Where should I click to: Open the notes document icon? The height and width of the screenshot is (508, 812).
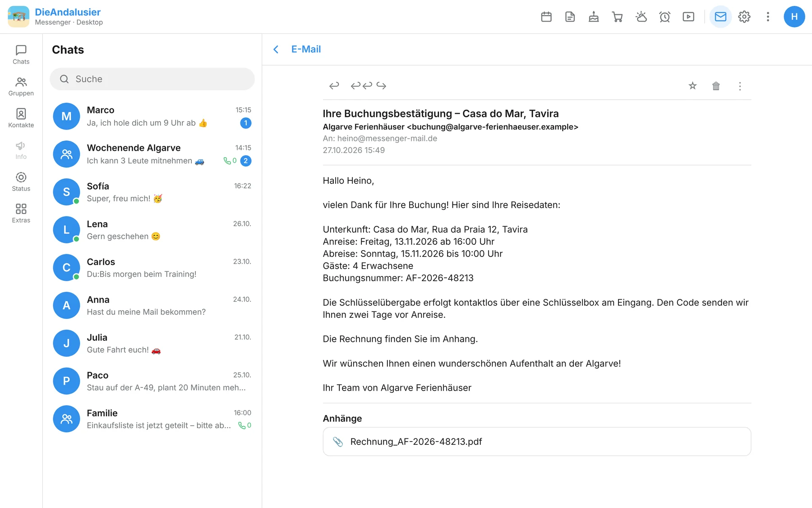[570, 17]
